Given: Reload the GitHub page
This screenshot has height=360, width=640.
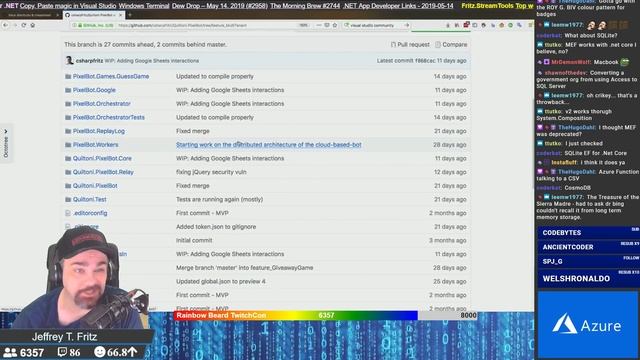Looking at the screenshot, I should click(24, 25).
